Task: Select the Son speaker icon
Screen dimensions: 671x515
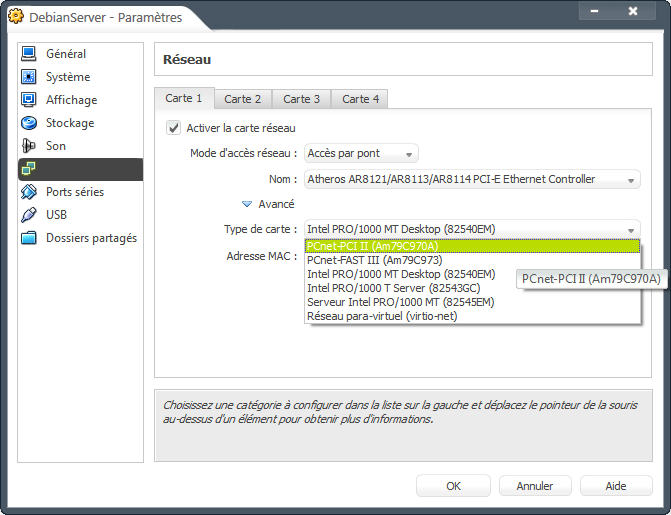Action: (29, 146)
